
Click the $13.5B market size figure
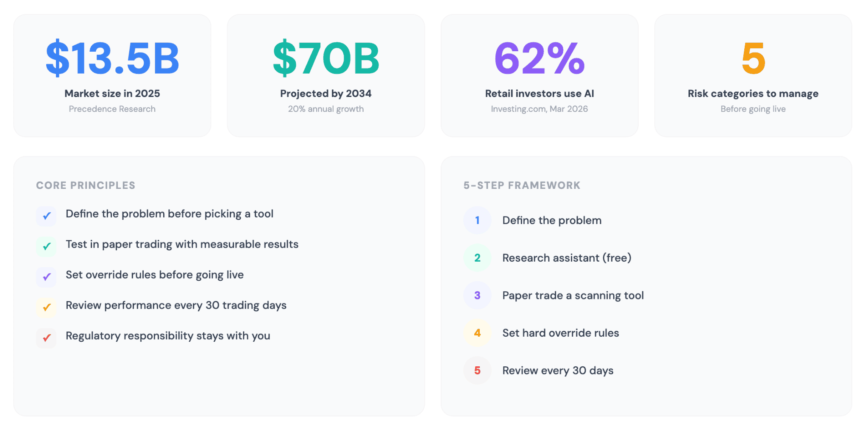click(x=112, y=58)
